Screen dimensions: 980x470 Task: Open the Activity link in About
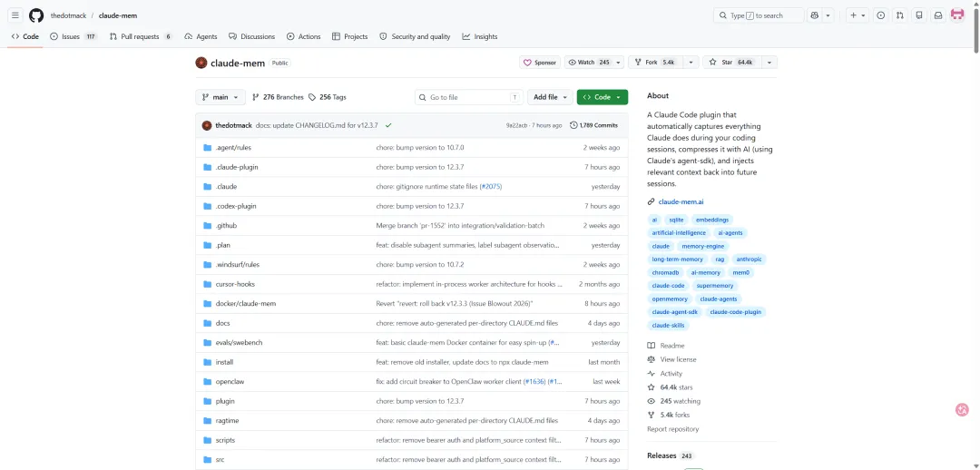tap(665, 374)
